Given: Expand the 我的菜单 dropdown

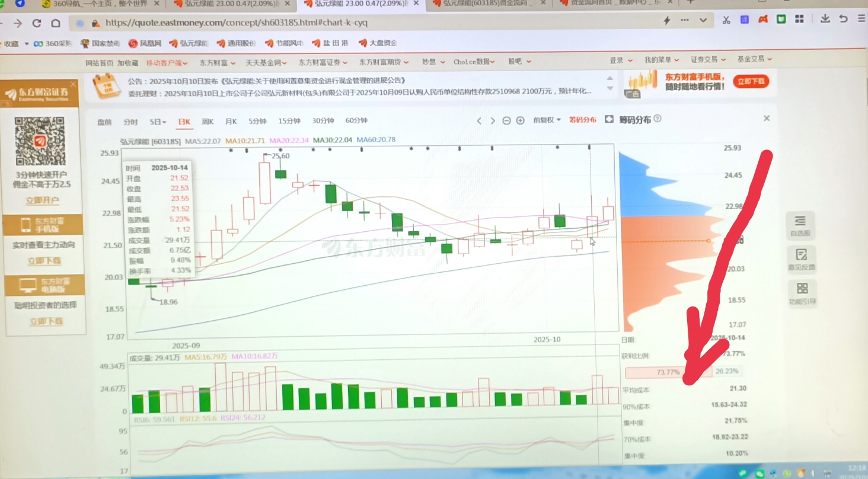Looking at the screenshot, I should [662, 60].
